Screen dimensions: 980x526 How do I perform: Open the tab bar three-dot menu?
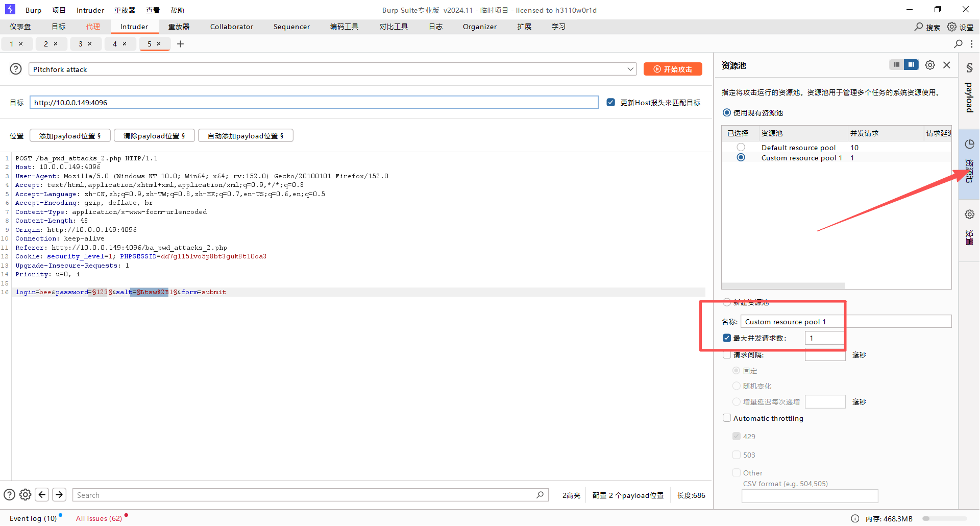971,44
